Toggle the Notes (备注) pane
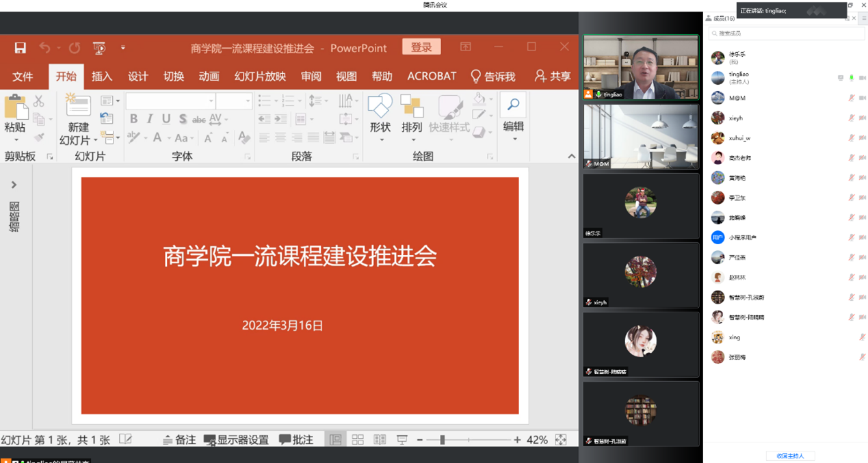Image resolution: width=868 pixels, height=463 pixels. click(x=179, y=440)
